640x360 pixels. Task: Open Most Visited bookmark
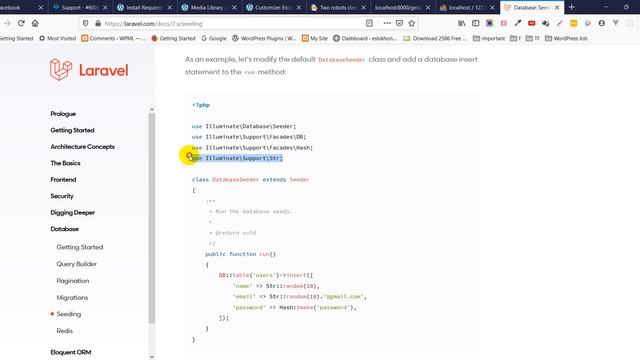click(58, 38)
